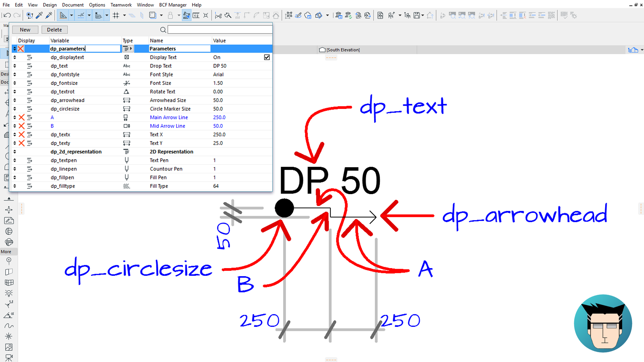Open the BCF Manager menu
Image resolution: width=644 pixels, height=362 pixels.
tap(173, 5)
